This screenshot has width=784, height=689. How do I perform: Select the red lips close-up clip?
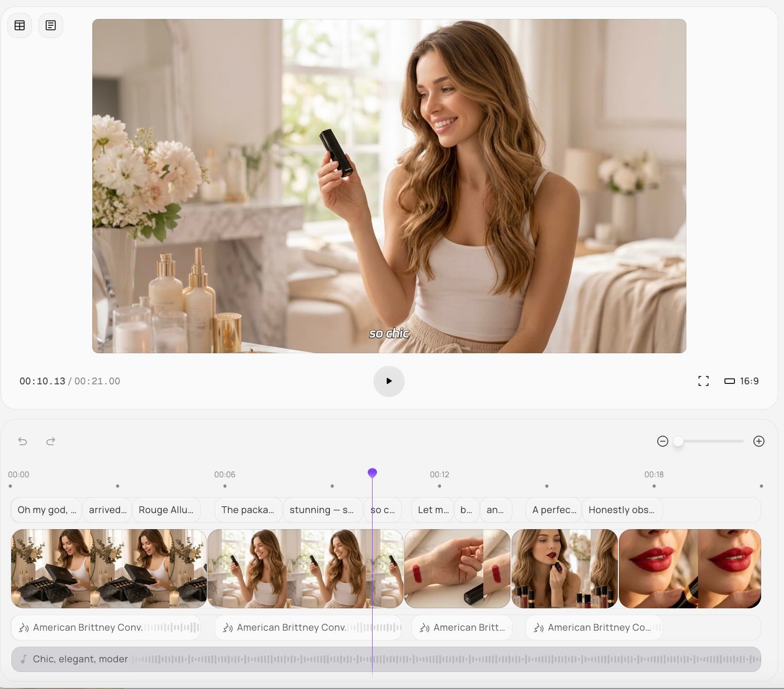point(689,568)
